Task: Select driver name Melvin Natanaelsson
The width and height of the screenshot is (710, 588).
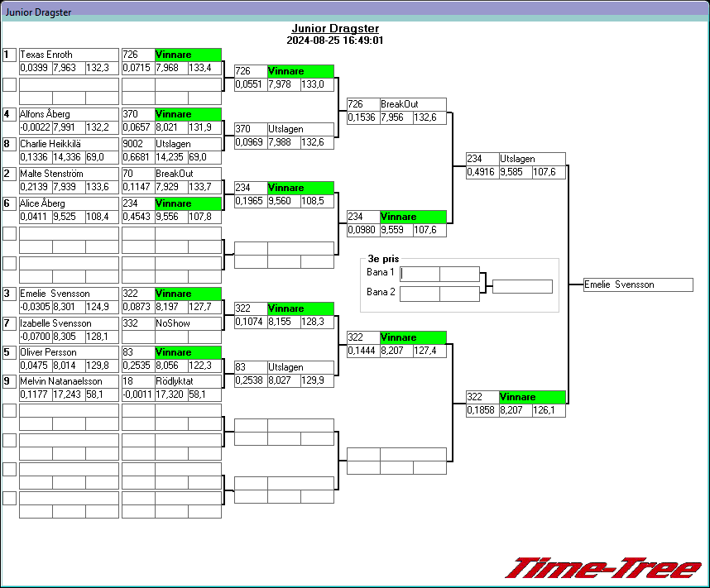Action: tap(69, 381)
